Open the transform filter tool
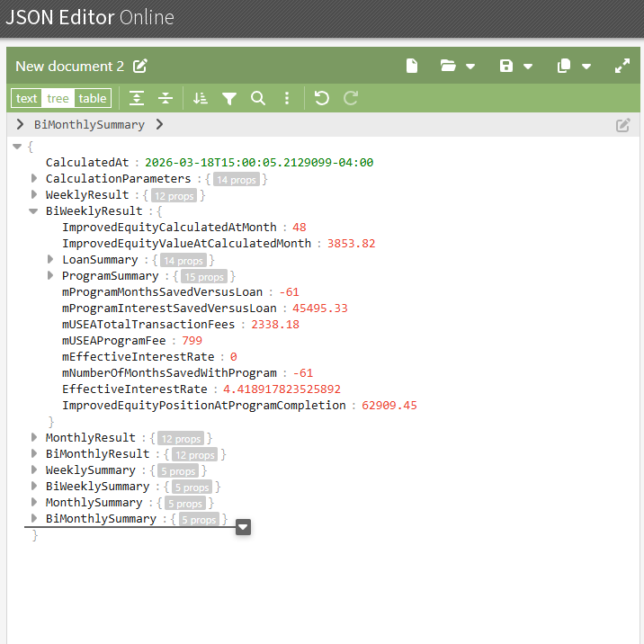The width and height of the screenshot is (644, 644). click(229, 98)
